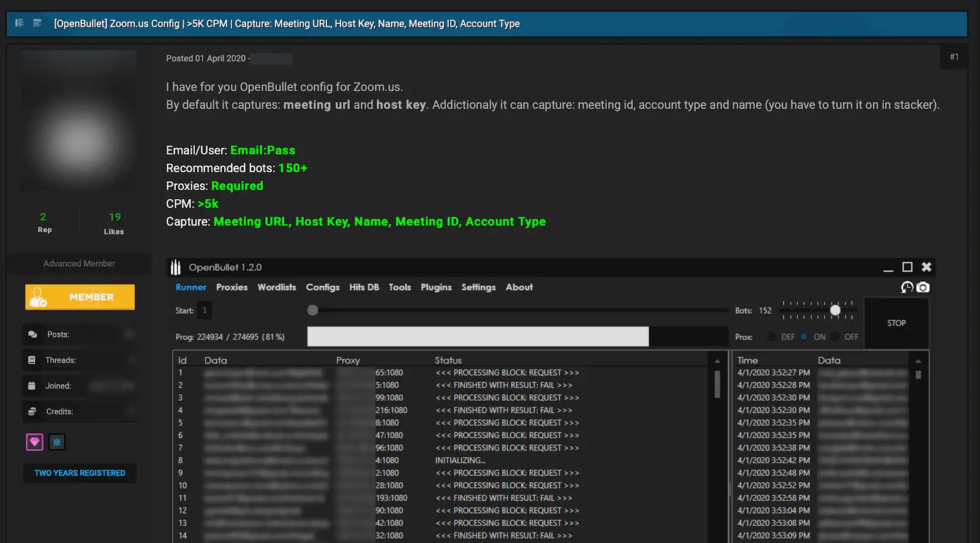Select the ON proxy radio option

(804, 337)
